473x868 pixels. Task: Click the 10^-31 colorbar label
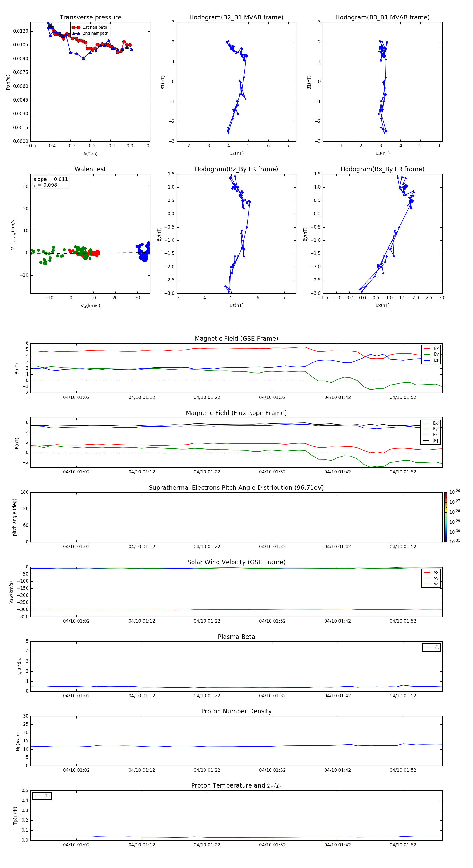click(x=455, y=542)
